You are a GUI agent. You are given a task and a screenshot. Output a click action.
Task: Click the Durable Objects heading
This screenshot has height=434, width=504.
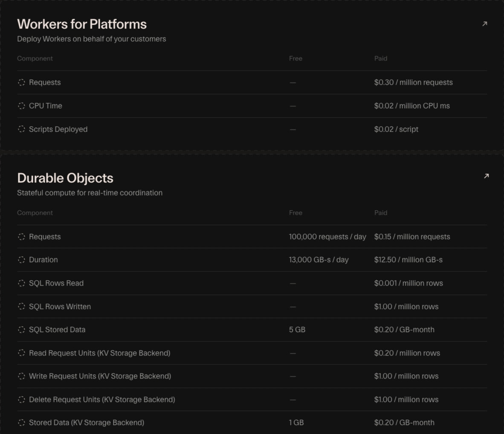coord(65,178)
